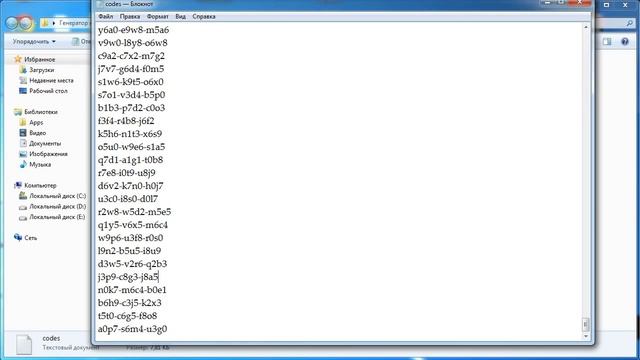Click the Explorer search magnifier icon
Image resolution: width=640 pixels, height=360 pixels.
pyautogui.click(x=630, y=23)
